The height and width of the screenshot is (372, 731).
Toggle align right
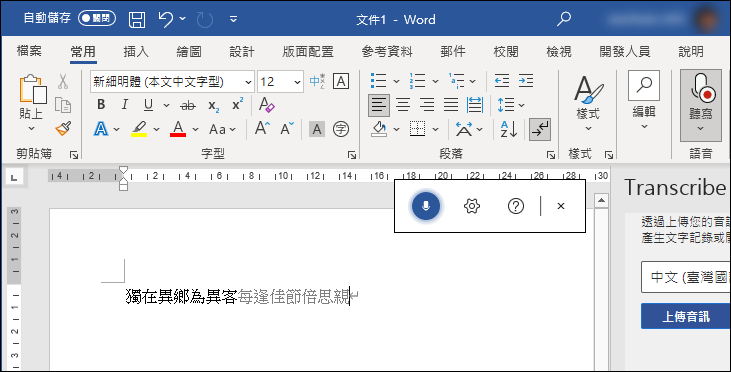tap(427, 105)
